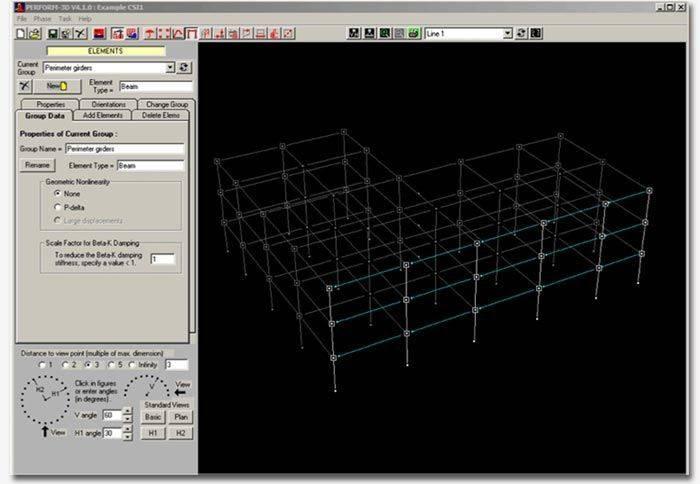Image resolution: width=700 pixels, height=484 pixels.
Task: Switch to the Properties tab
Action: 50,104
